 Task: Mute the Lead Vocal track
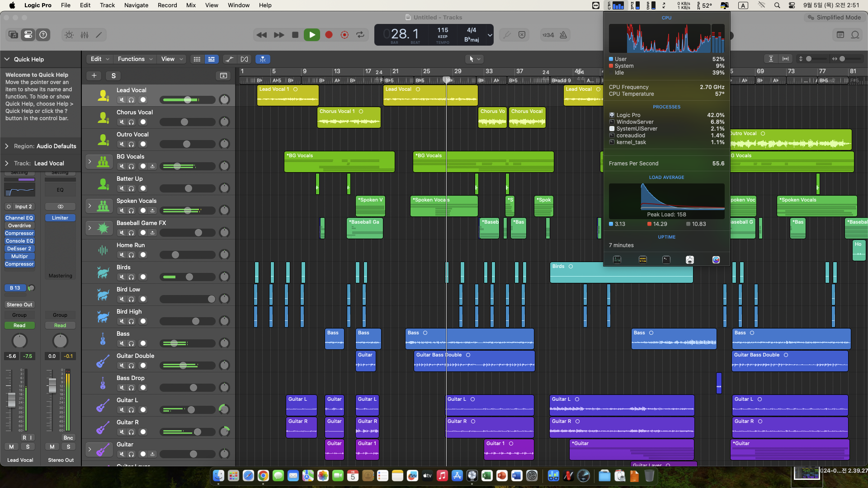pos(122,100)
